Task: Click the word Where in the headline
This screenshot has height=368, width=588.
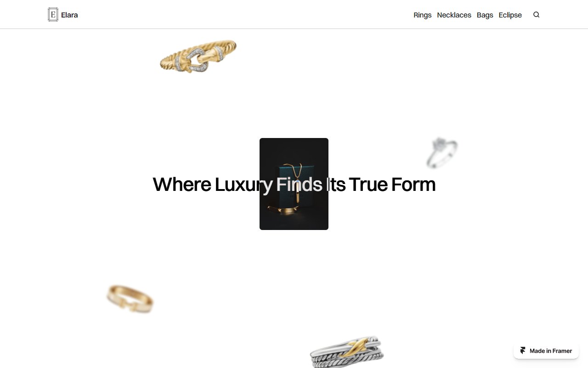Action: point(181,184)
